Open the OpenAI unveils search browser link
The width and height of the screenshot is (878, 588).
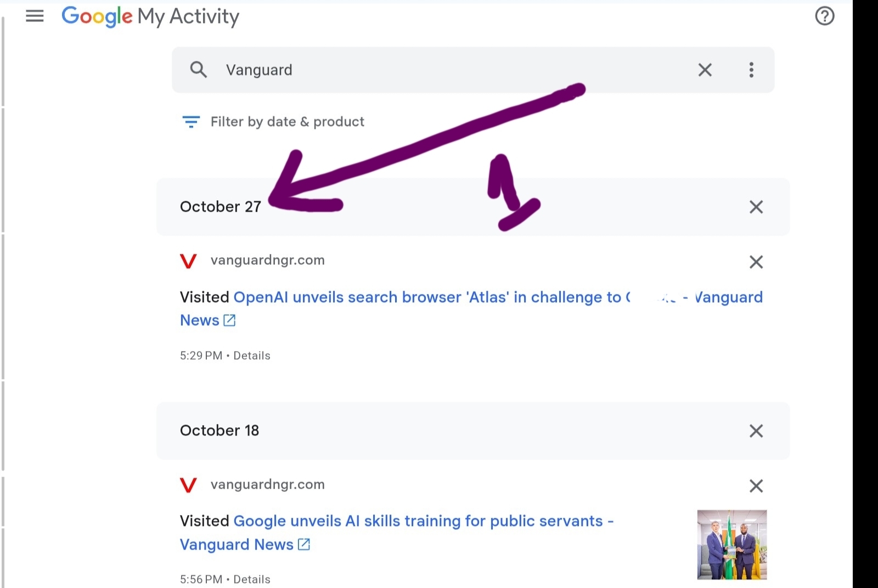coord(471,308)
